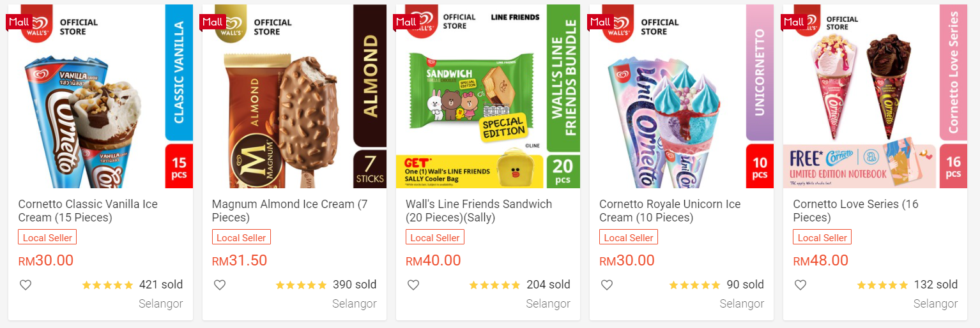
Task: Open Cornetto Royale Unicorn Ice Cream title
Action: (x=670, y=211)
